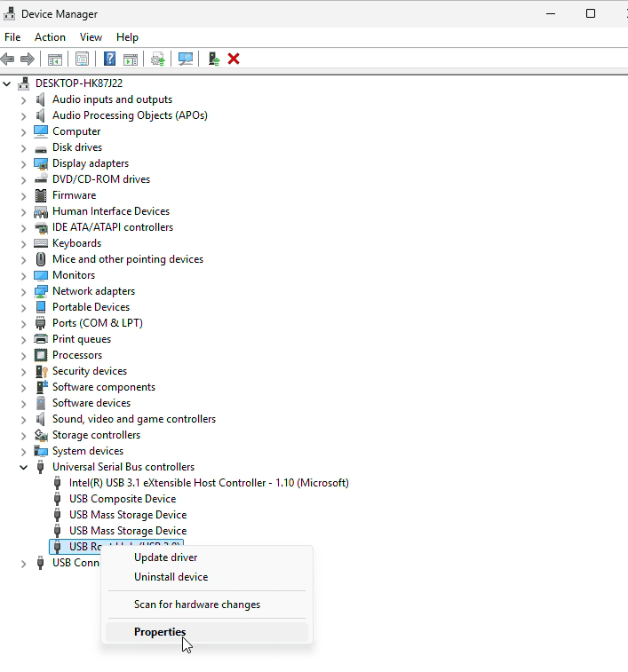The image size is (628, 672).
Task: Expand Sound, video and game controllers
Action: pyautogui.click(x=24, y=420)
